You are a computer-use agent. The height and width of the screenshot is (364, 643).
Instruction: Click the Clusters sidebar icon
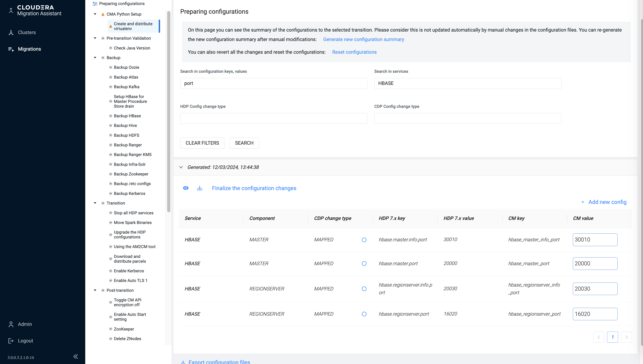tap(11, 33)
